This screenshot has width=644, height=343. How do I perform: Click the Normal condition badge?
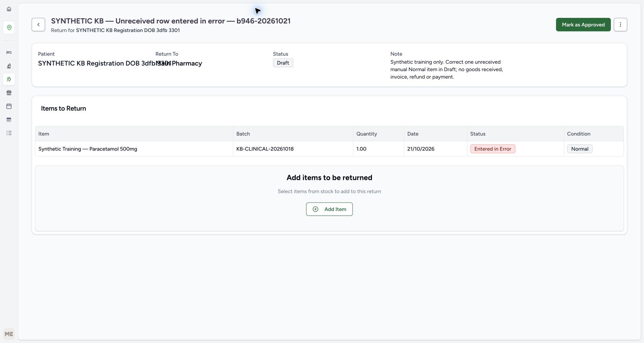pyautogui.click(x=580, y=149)
